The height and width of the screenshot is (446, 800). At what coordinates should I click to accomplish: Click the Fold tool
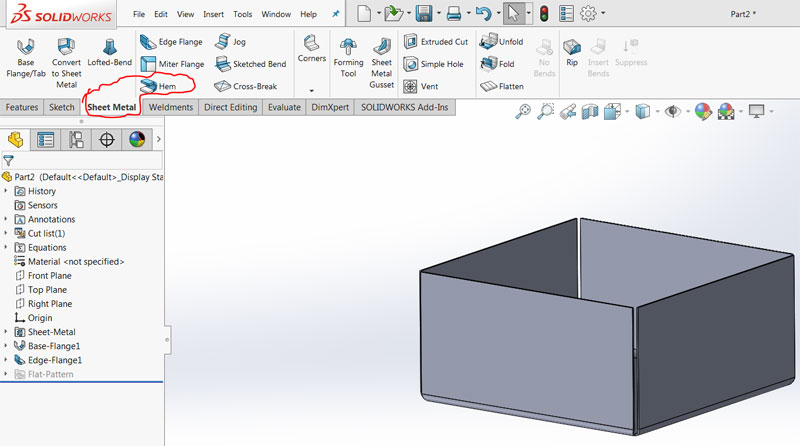pos(497,64)
